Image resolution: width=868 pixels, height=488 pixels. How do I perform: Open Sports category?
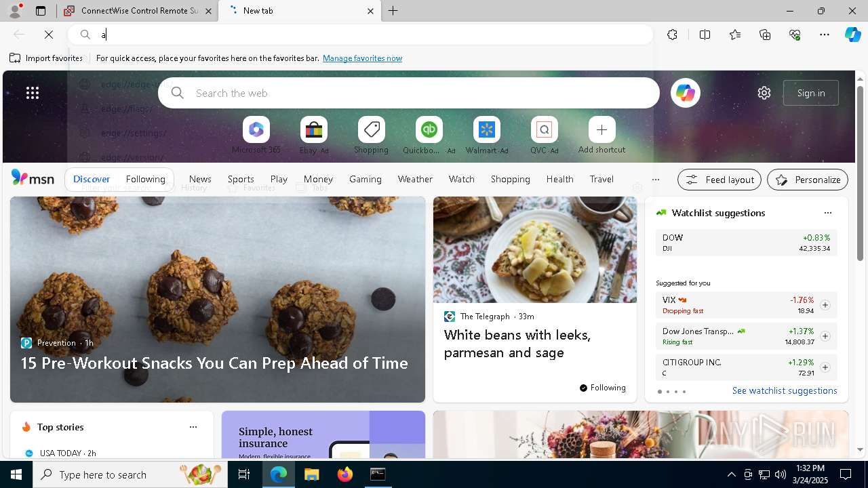pos(241,179)
